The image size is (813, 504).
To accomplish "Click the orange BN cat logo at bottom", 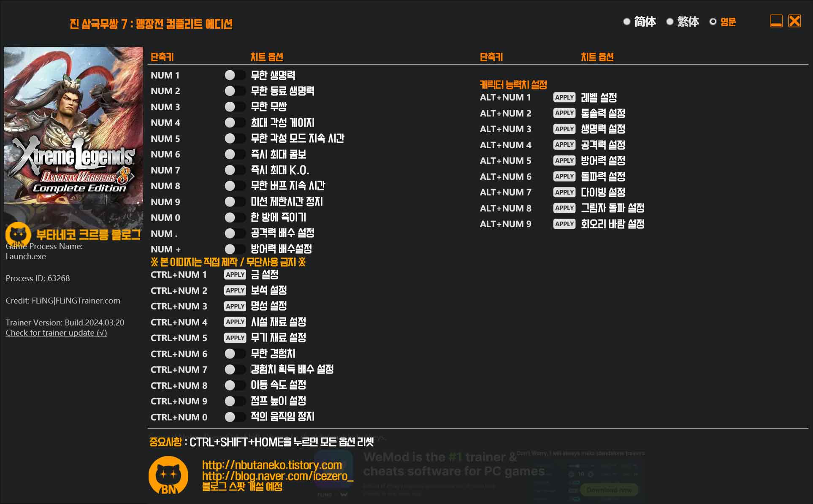I will 168,475.
